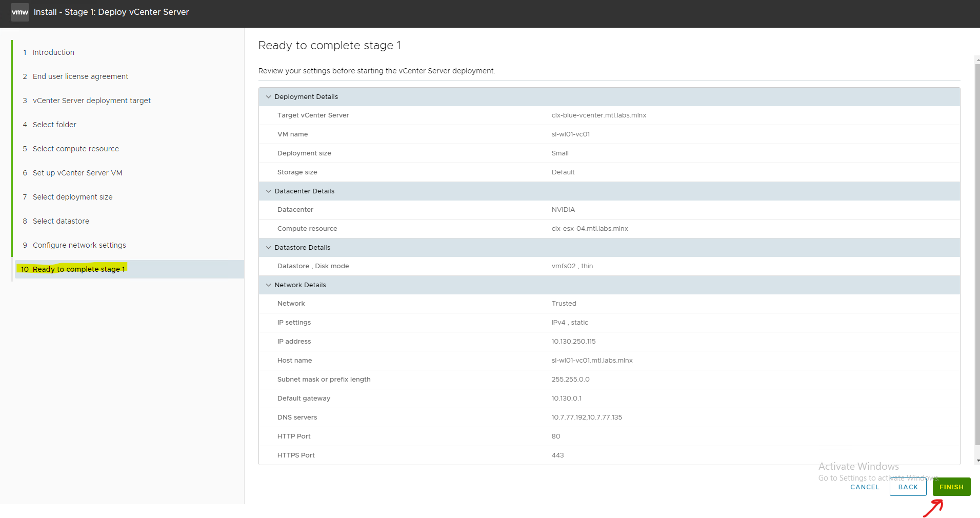Click the Subnet mask or prefix length label

click(x=324, y=380)
